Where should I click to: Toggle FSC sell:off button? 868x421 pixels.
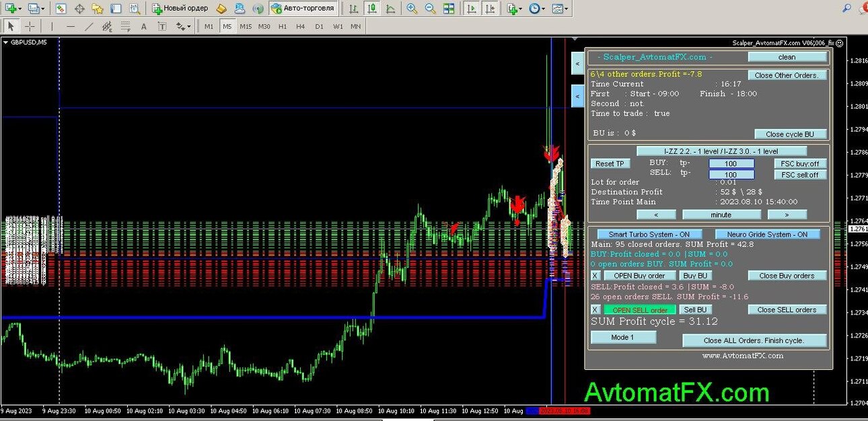(800, 175)
